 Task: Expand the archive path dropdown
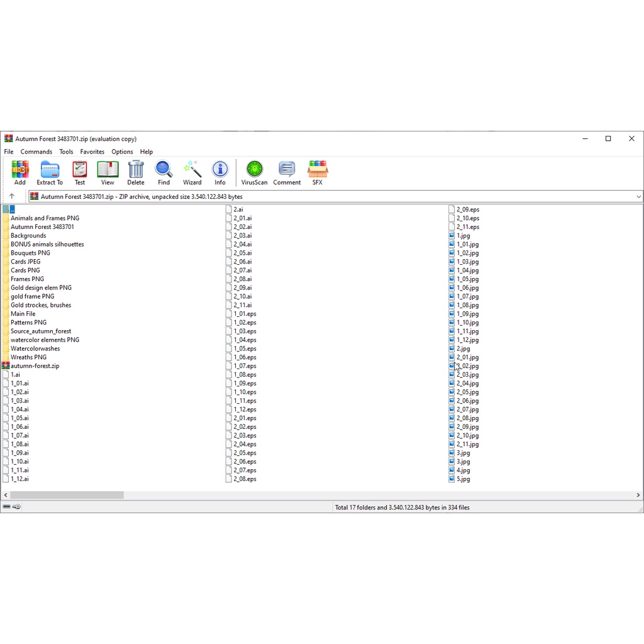638,197
